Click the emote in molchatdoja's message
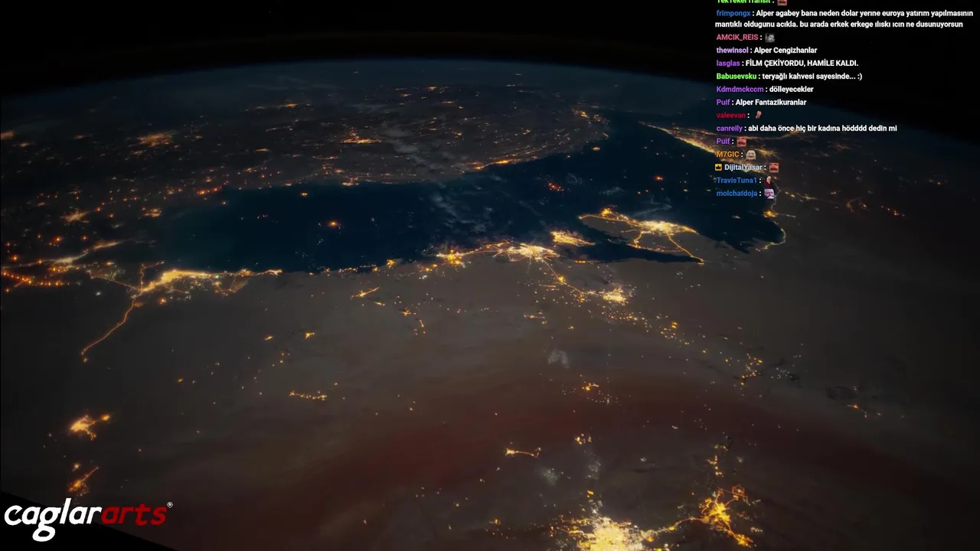The width and height of the screenshot is (980, 551). (x=769, y=193)
